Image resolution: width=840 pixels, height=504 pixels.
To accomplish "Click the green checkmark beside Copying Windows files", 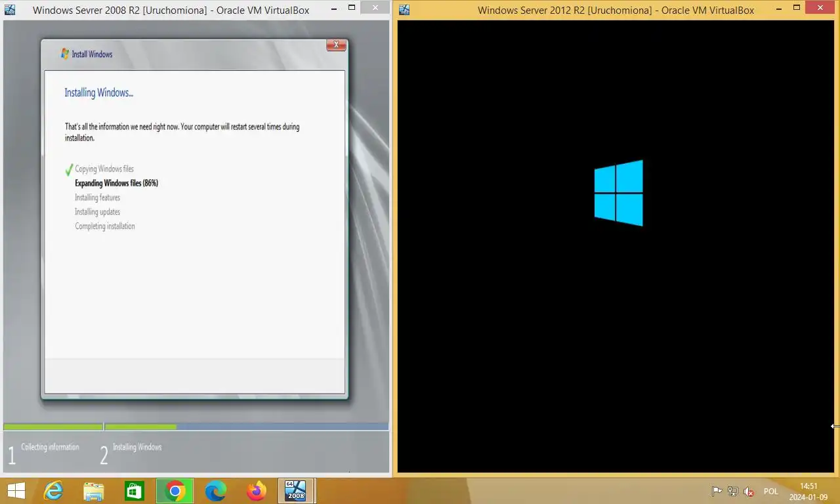I will click(x=69, y=170).
